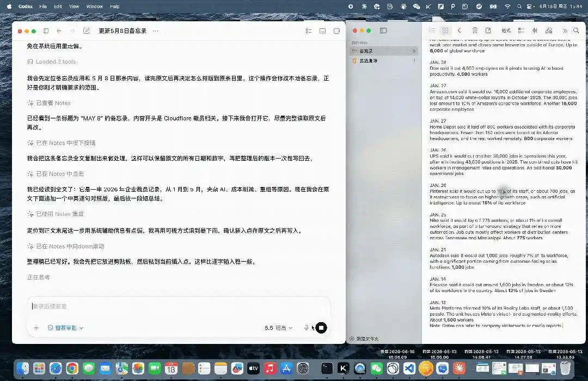Open Terminal from the Dock

(x=327, y=368)
